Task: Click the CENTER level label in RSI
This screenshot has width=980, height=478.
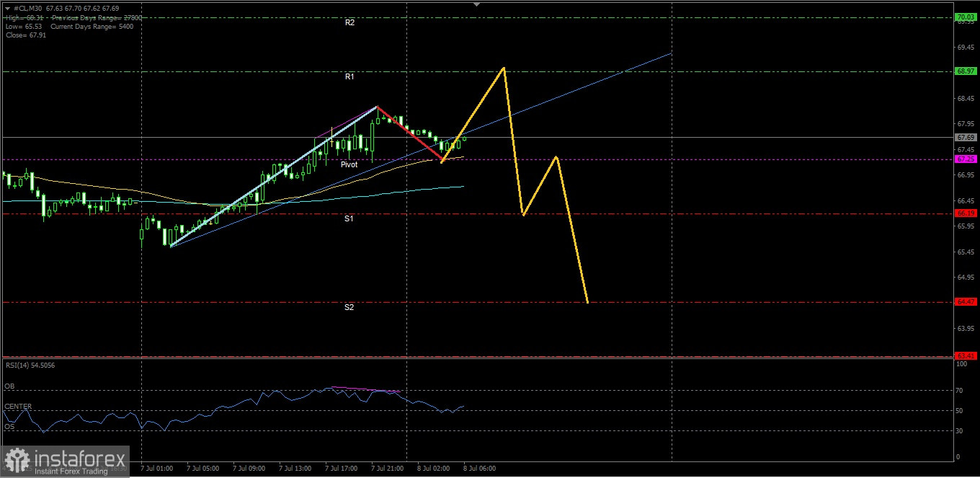Action: click(18, 406)
